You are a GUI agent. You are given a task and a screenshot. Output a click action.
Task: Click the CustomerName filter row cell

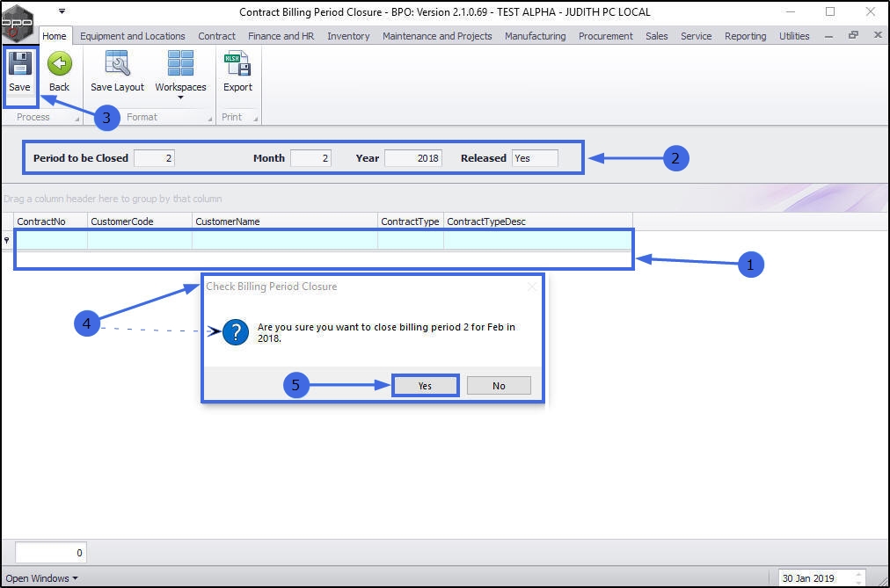click(285, 241)
